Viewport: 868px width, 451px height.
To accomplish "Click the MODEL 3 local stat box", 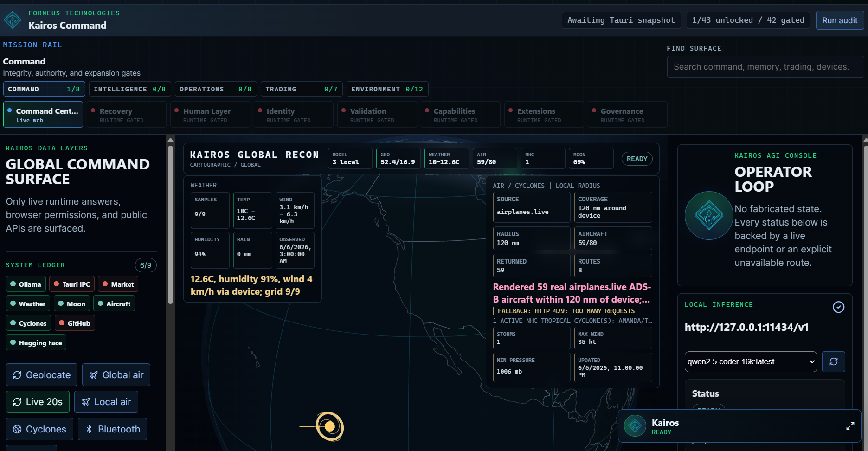I will tap(350, 158).
